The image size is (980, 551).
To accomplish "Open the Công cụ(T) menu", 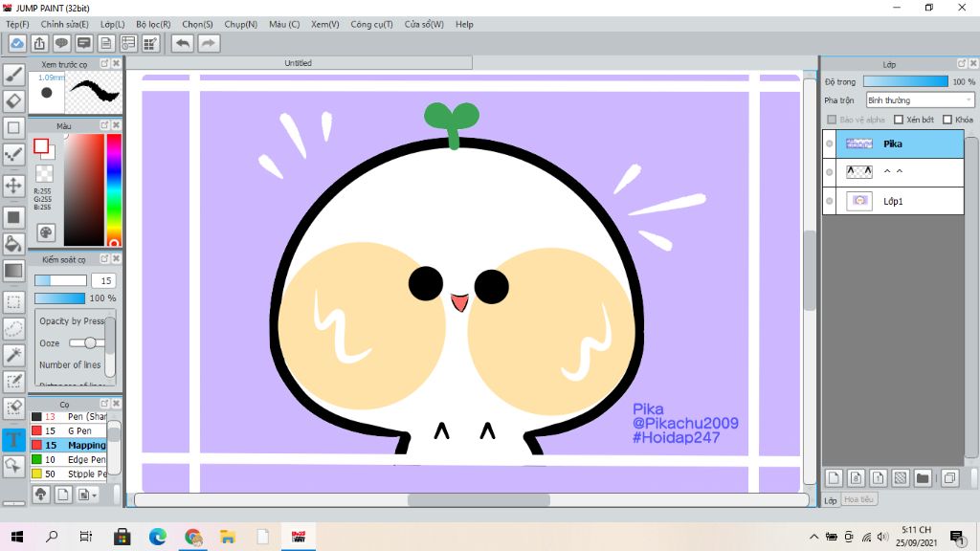I will coord(371,24).
